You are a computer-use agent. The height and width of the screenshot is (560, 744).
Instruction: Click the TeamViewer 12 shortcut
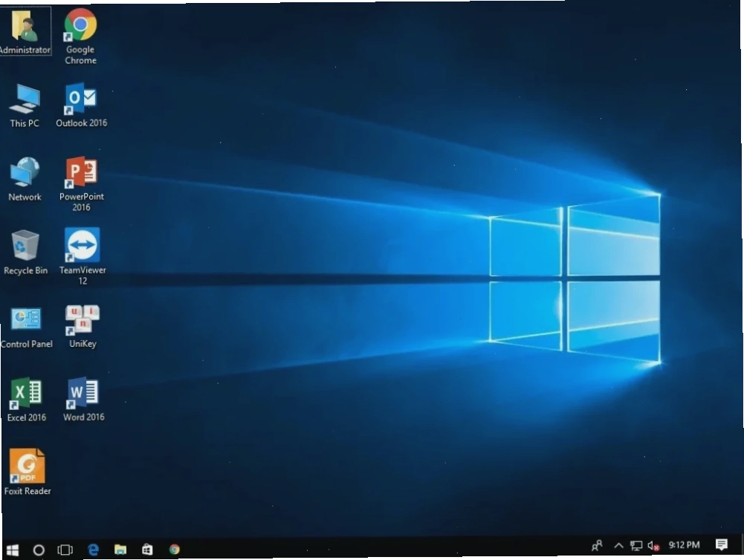coord(82,256)
